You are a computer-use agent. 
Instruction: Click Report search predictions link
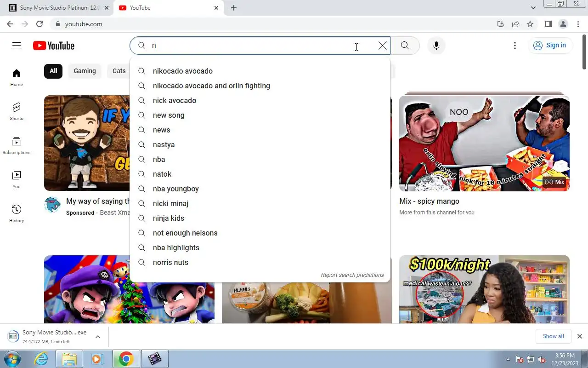coord(352,275)
